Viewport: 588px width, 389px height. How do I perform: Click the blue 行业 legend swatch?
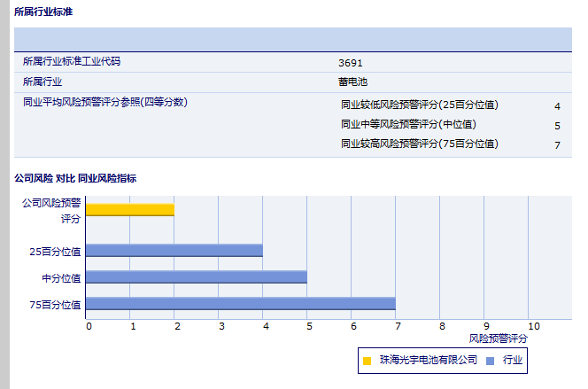[490, 361]
